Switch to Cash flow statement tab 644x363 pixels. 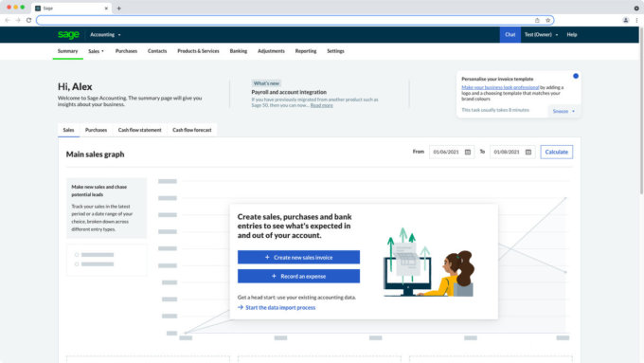pos(139,130)
